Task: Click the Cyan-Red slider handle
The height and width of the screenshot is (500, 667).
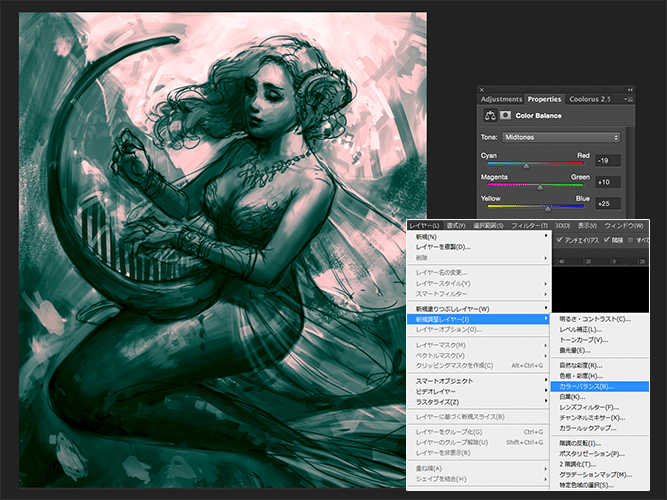Action: point(526,166)
